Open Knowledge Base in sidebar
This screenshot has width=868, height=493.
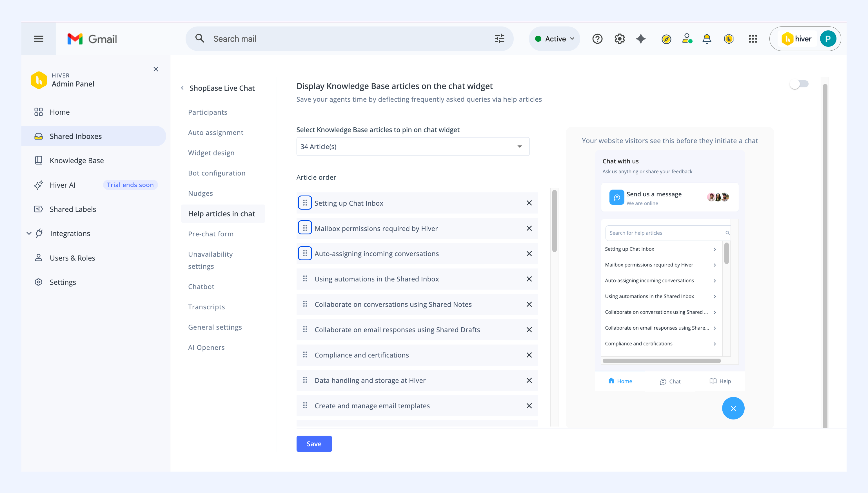tap(77, 161)
